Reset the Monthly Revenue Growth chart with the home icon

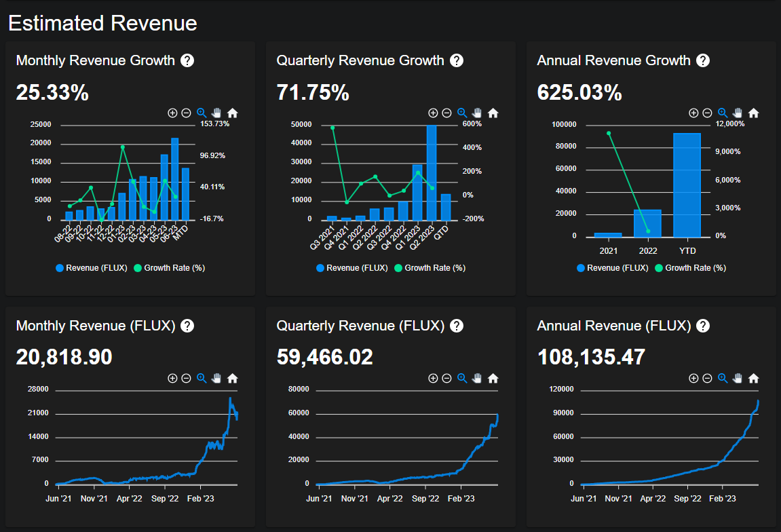coord(233,113)
